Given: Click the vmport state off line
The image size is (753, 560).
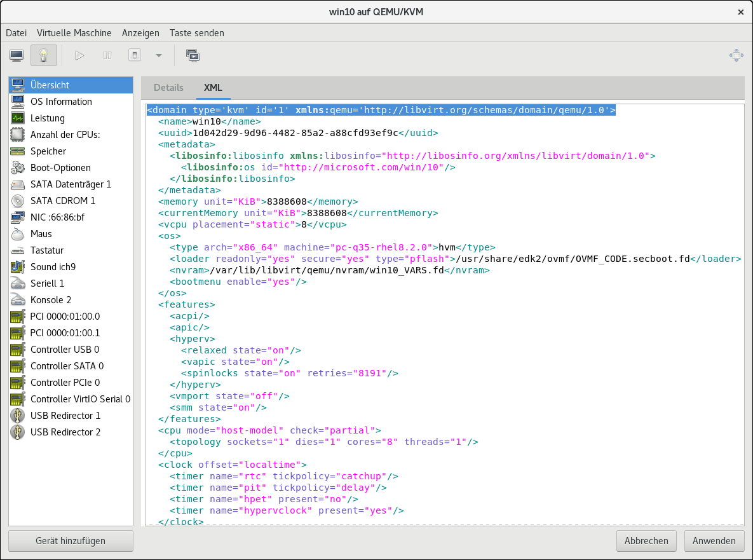Looking at the screenshot, I should pyautogui.click(x=229, y=396).
